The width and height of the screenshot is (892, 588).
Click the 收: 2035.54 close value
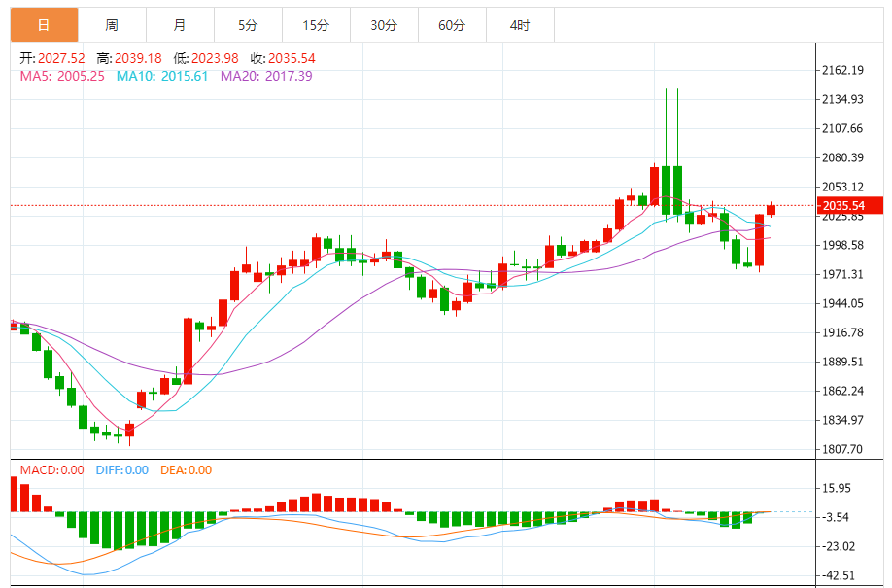pyautogui.click(x=283, y=58)
